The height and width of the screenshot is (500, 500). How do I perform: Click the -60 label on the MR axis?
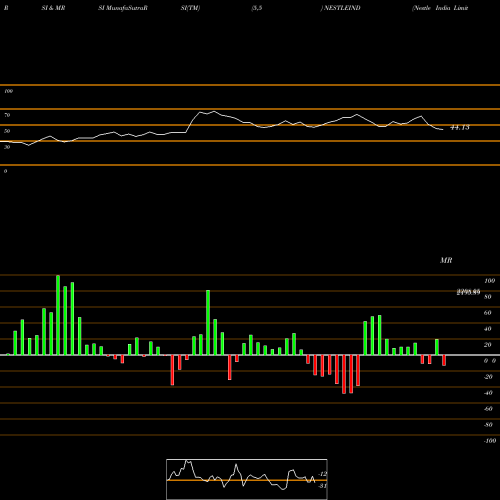(x=488, y=409)
